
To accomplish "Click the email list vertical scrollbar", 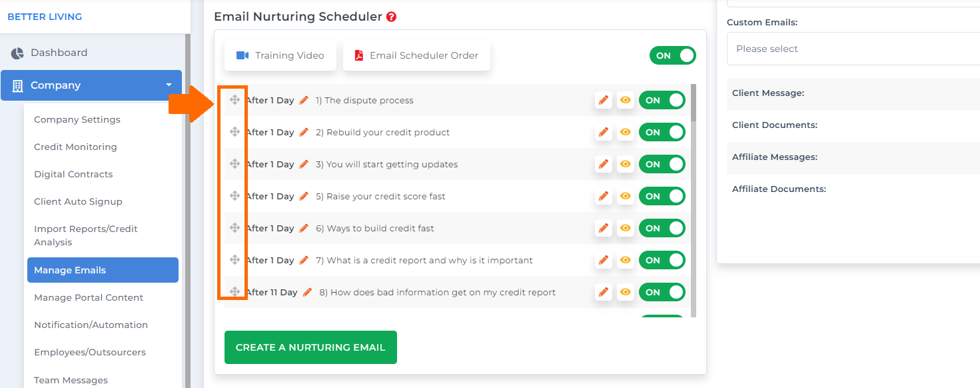I will (694, 200).
